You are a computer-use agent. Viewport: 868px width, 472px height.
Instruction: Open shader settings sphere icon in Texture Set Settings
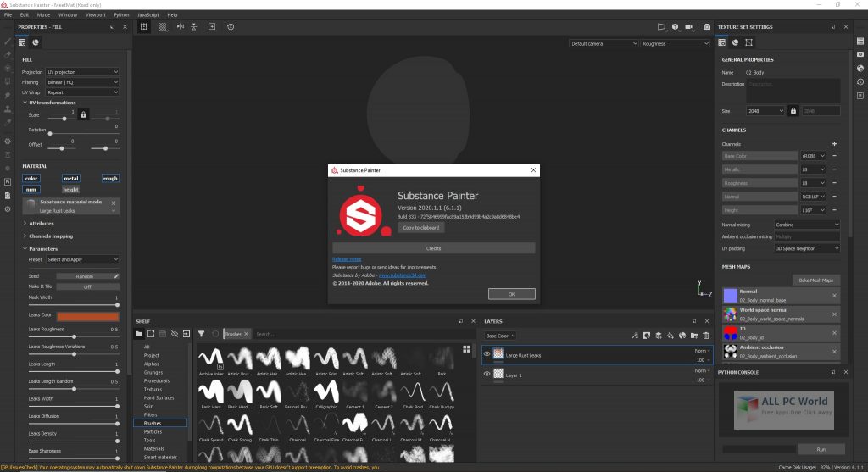(735, 42)
